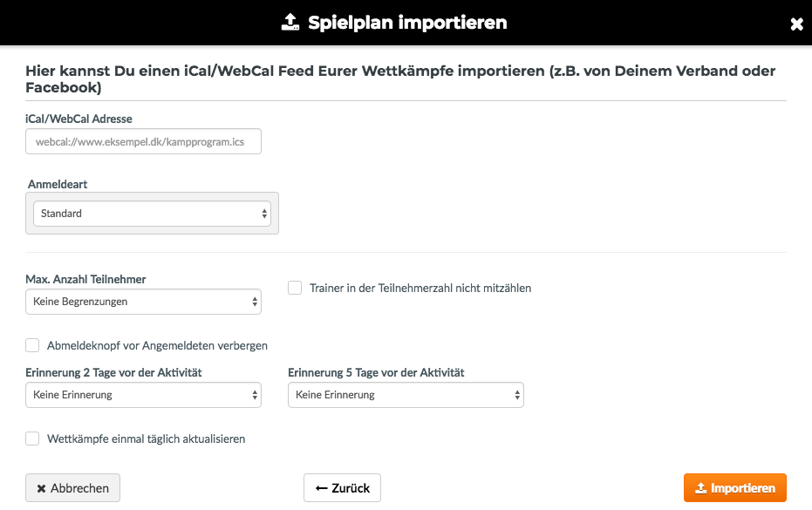The image size is (812, 510).
Task: Open the Keine Begrenzungen dropdown
Action: 143,302
